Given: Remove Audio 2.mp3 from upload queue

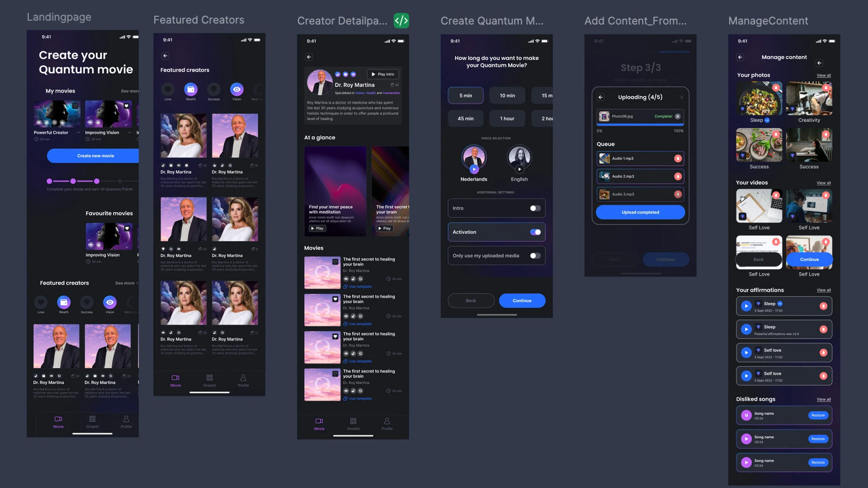Looking at the screenshot, I should click(678, 177).
